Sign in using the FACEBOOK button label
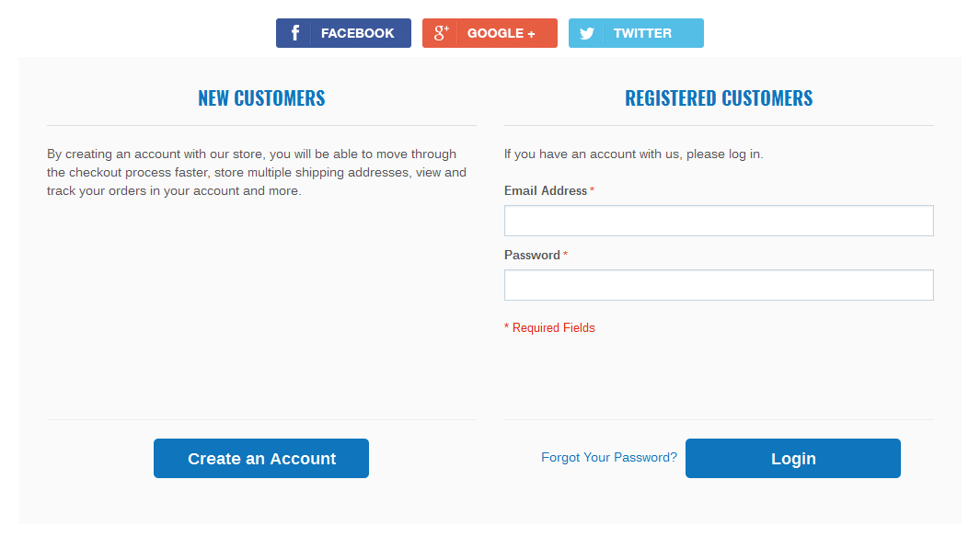980x548 pixels. [x=357, y=33]
